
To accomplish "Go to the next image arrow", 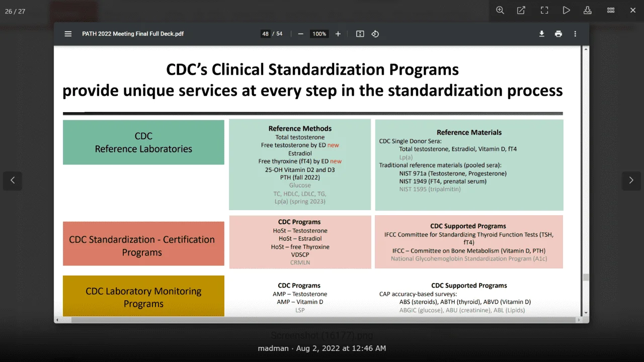I will tap(631, 180).
